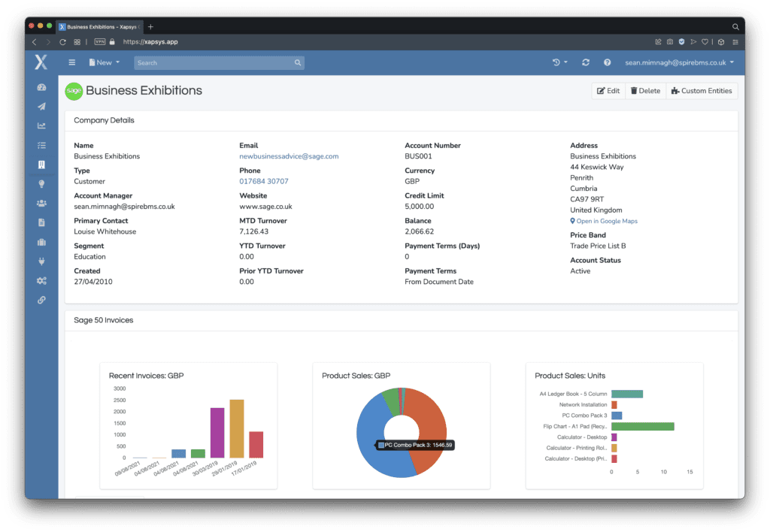Open the lightbulb opportunities icon
Viewport: 770px width, 532px height.
(x=42, y=184)
